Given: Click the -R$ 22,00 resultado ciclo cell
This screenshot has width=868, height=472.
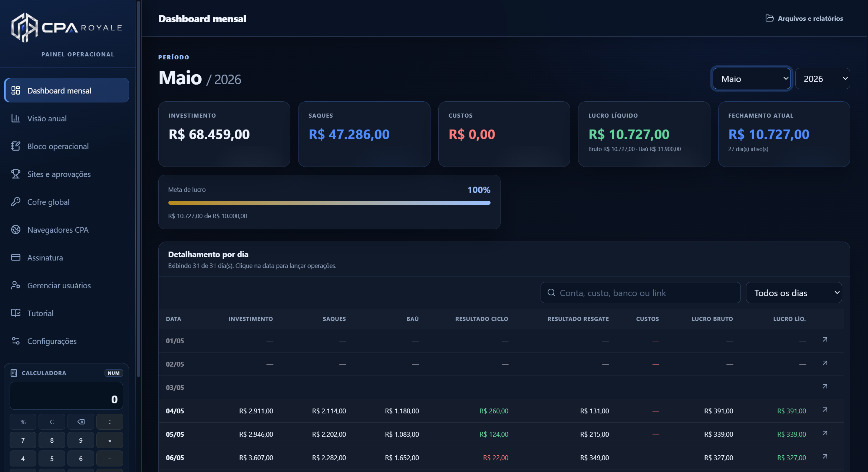Looking at the screenshot, I should (494, 458).
